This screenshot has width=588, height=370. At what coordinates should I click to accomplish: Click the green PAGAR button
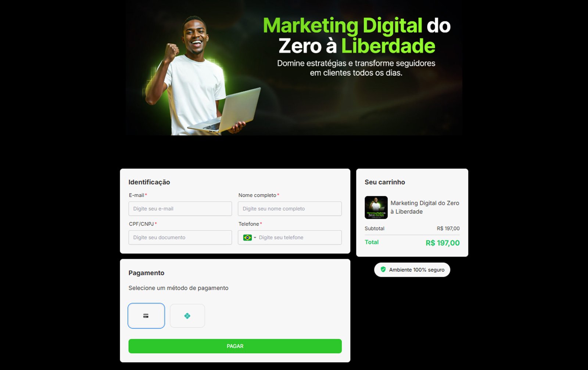pyautogui.click(x=235, y=346)
